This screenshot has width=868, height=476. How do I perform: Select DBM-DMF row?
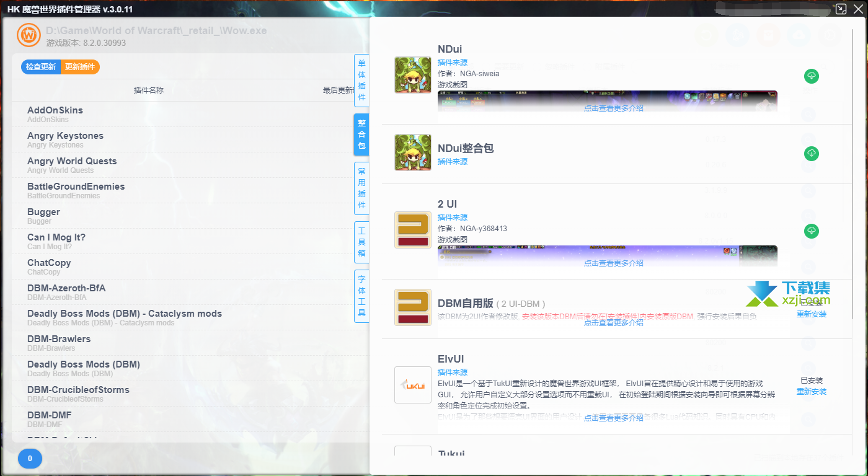pos(189,419)
